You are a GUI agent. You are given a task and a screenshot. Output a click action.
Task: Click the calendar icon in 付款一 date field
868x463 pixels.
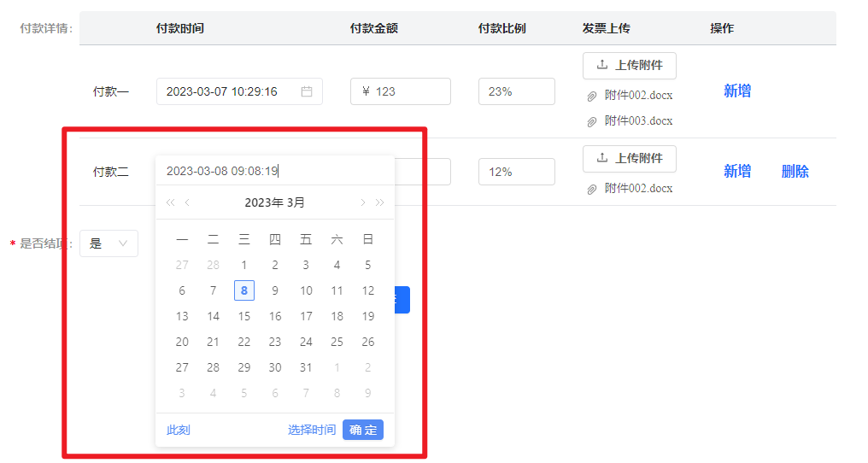click(307, 91)
